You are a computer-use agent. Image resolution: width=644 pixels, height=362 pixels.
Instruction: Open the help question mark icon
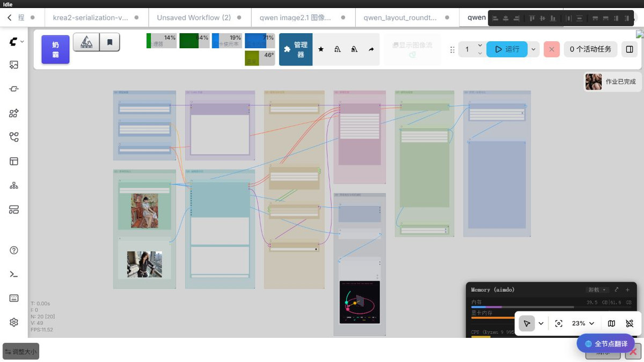pyautogui.click(x=14, y=250)
